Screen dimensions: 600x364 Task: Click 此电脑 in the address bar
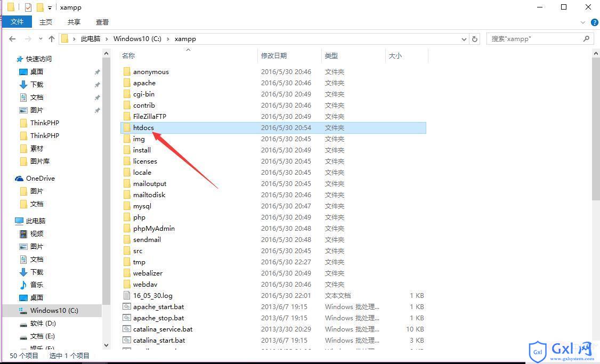(90, 39)
